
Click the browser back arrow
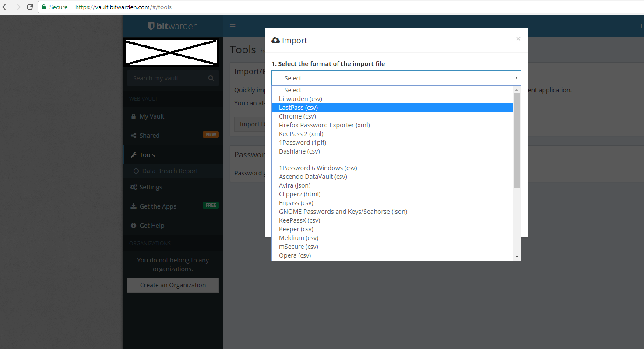(x=5, y=7)
